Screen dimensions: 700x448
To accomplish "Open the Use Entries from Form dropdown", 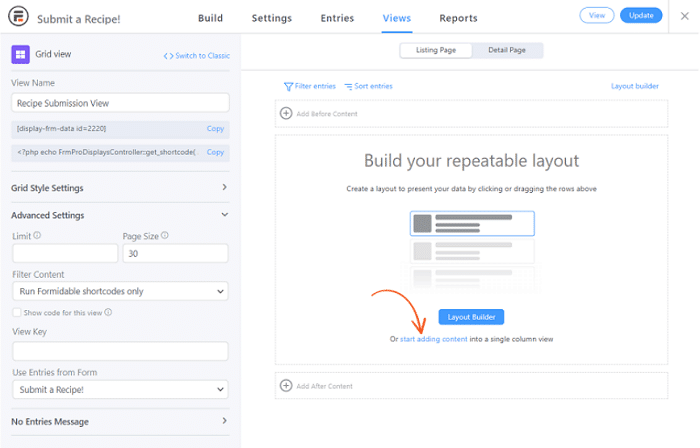I will pos(120,390).
